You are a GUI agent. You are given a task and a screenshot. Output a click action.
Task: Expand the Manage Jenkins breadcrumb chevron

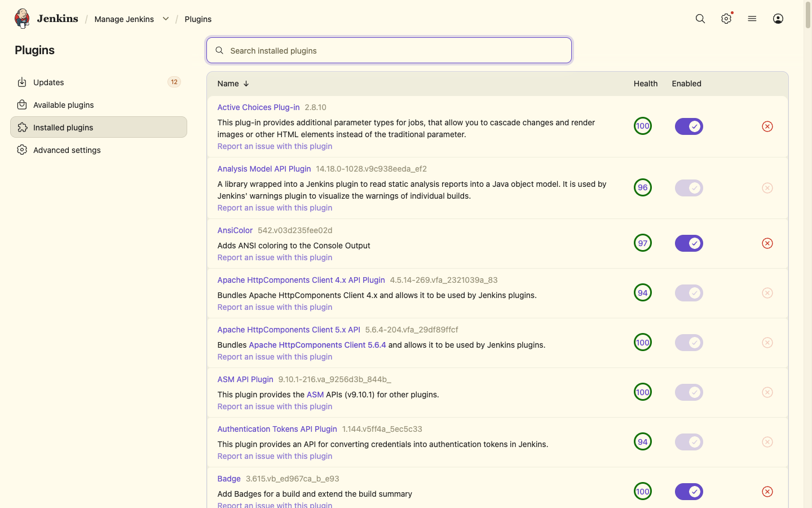coord(166,19)
